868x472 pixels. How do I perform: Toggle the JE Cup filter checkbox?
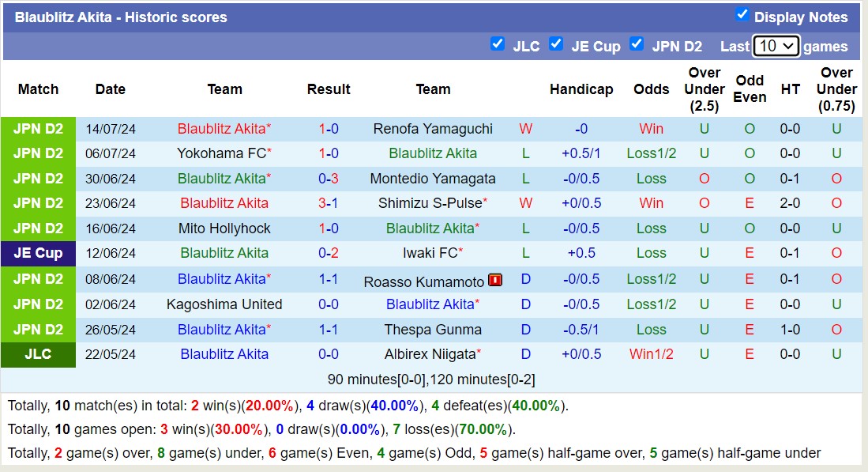[x=555, y=43]
